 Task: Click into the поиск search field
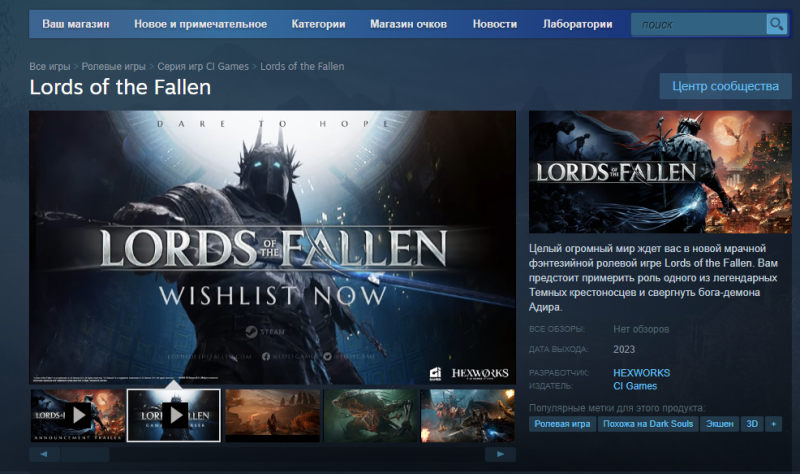[x=697, y=24]
